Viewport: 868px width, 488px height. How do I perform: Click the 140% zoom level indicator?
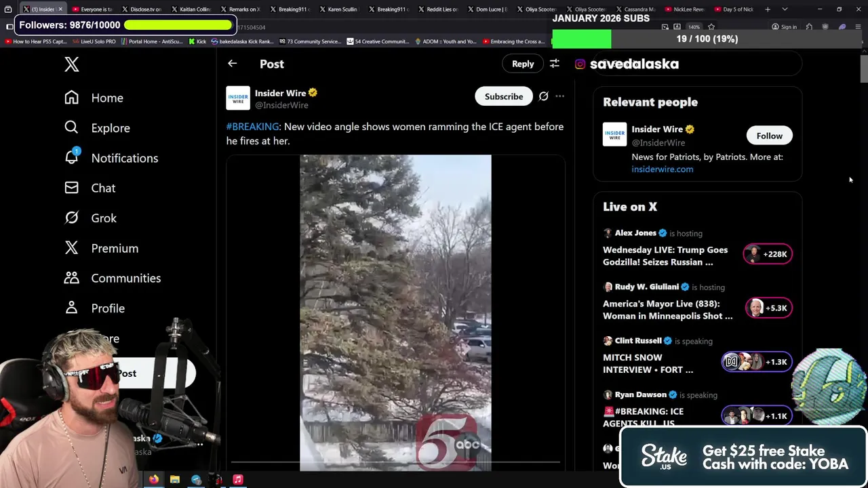click(694, 27)
